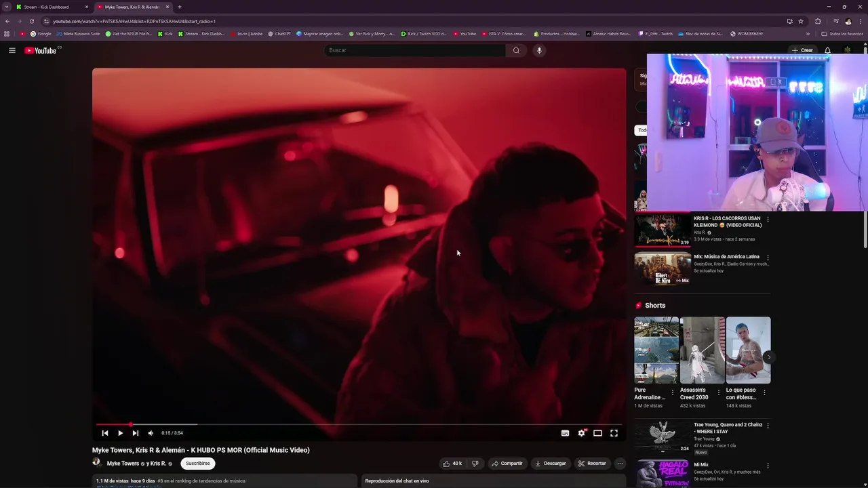The height and width of the screenshot is (488, 868).
Task: Switch to theater mode
Action: click(x=597, y=433)
